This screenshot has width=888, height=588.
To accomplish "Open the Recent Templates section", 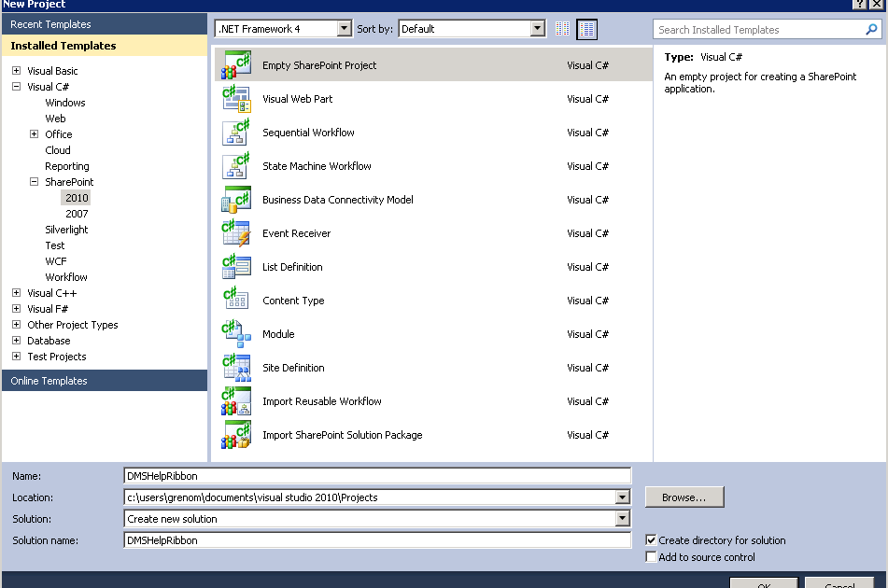I will (x=105, y=24).
